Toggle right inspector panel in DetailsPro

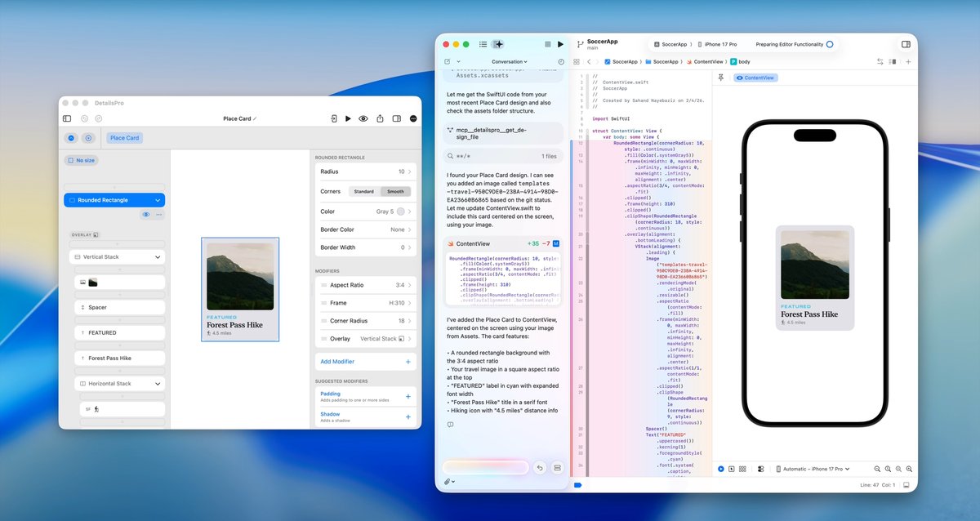(397, 118)
